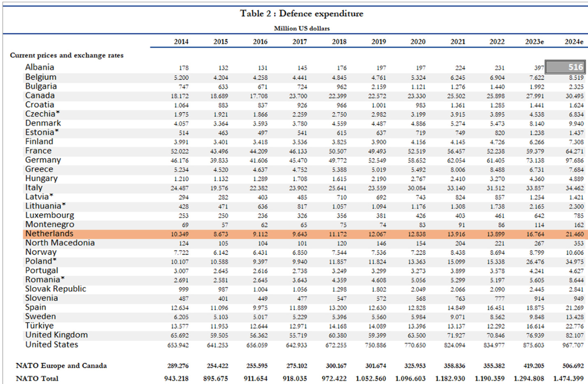Click 'Current prices and exchange rates' heading
588x384 pixels.
click(x=67, y=55)
